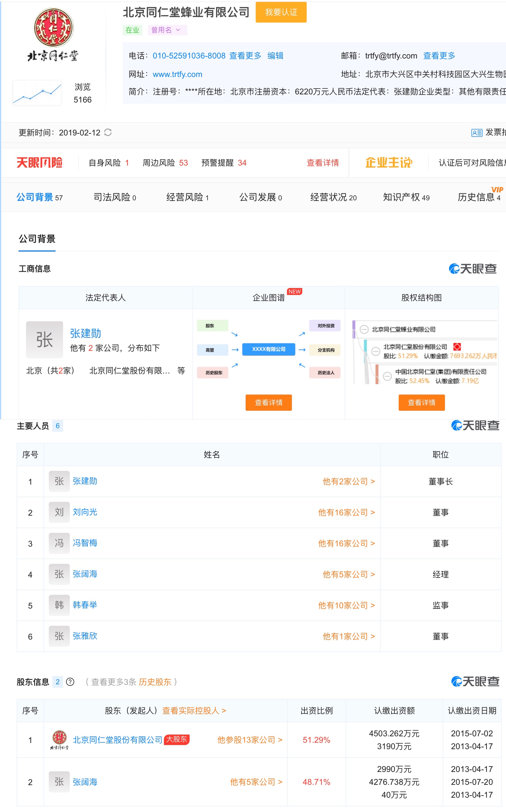Screen dimensions: 506x812
Task: Visit the website www.trtfy.com
Action: point(177,74)
